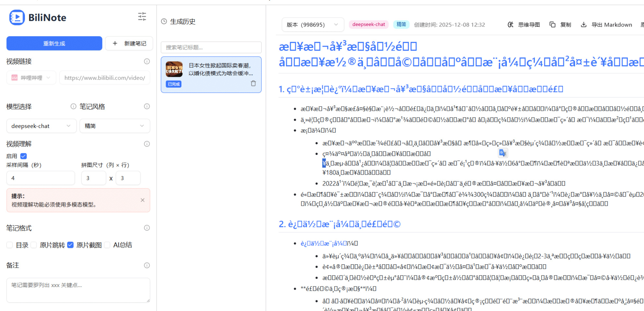Open the sidebar settings sliders icon
Screen dimensions: 644x311
(x=142, y=17)
